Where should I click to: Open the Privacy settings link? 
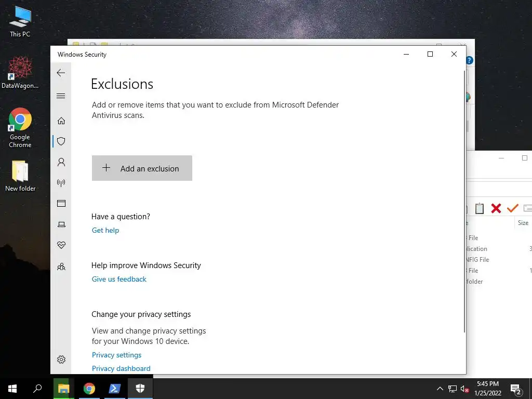pos(116,355)
